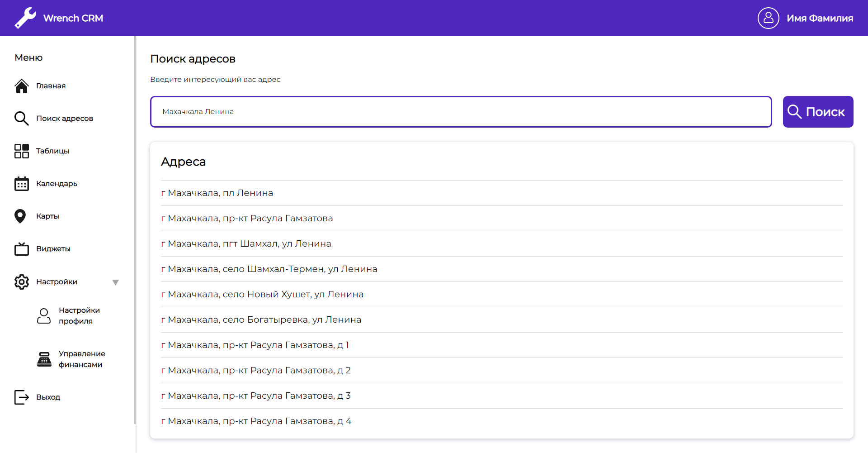Open Настройки профиля
868x453 pixels.
coord(80,315)
